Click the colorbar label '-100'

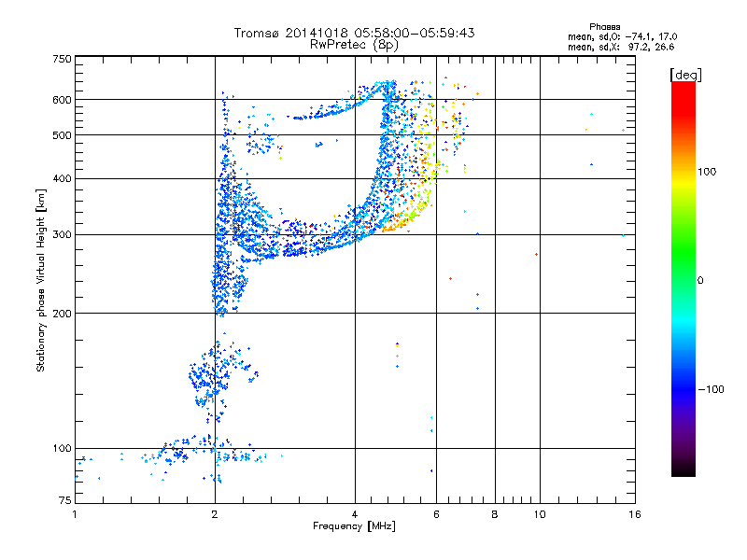click(711, 389)
